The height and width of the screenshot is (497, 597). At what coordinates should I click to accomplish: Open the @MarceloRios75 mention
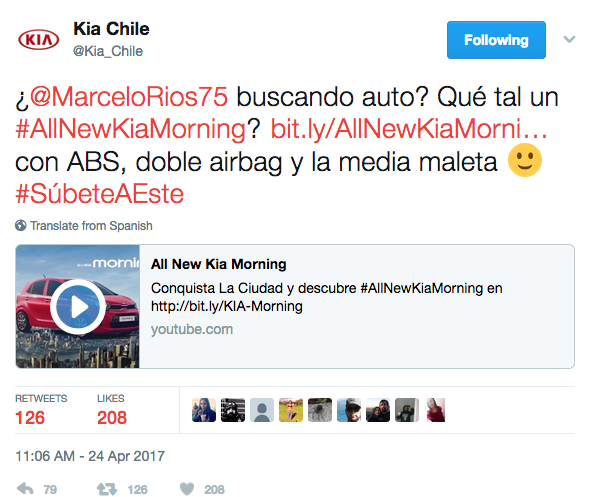129,97
